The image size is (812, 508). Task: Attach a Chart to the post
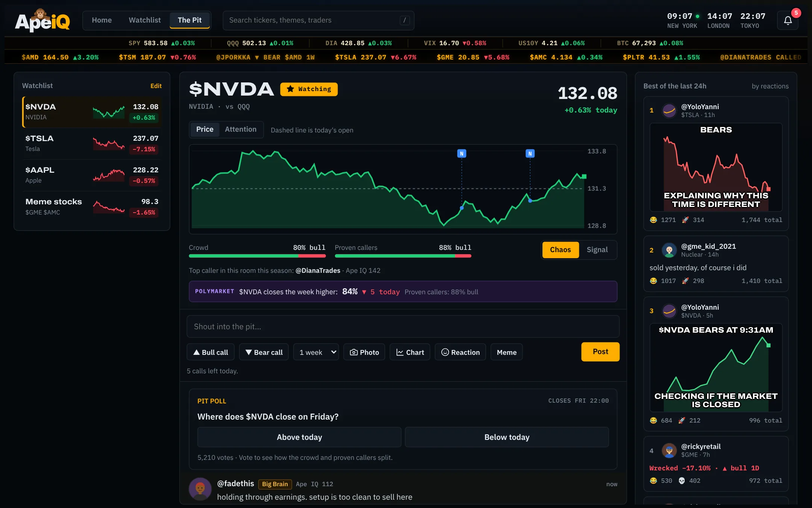tap(410, 352)
